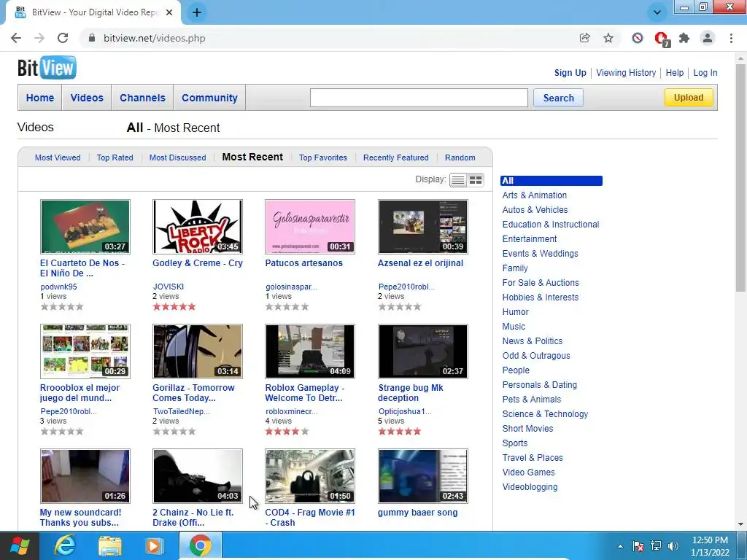Bookmark this page with the star icon

[608, 38]
